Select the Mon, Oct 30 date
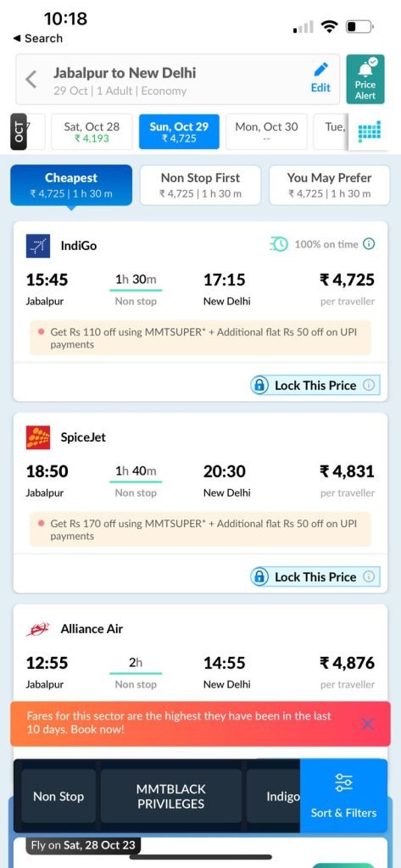 [266, 131]
